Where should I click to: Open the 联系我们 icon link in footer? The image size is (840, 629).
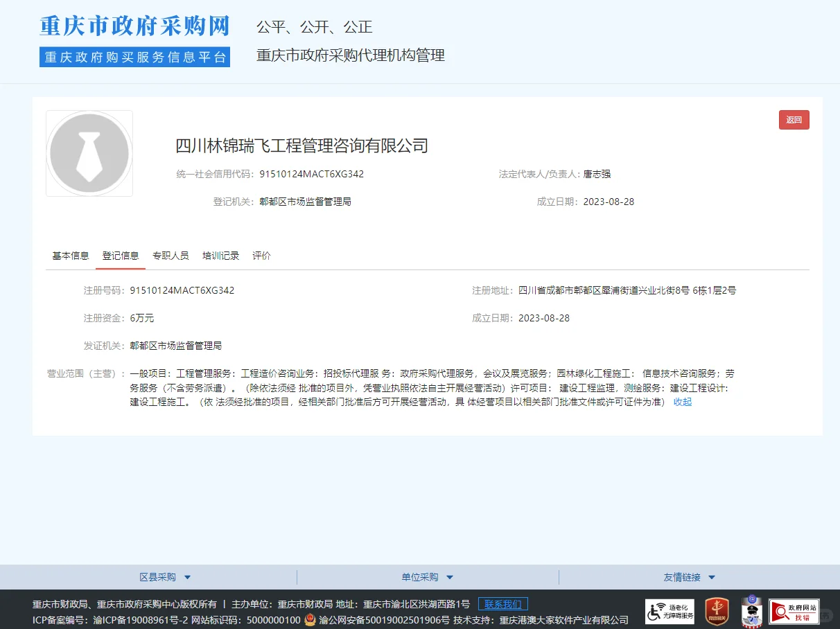click(502, 603)
